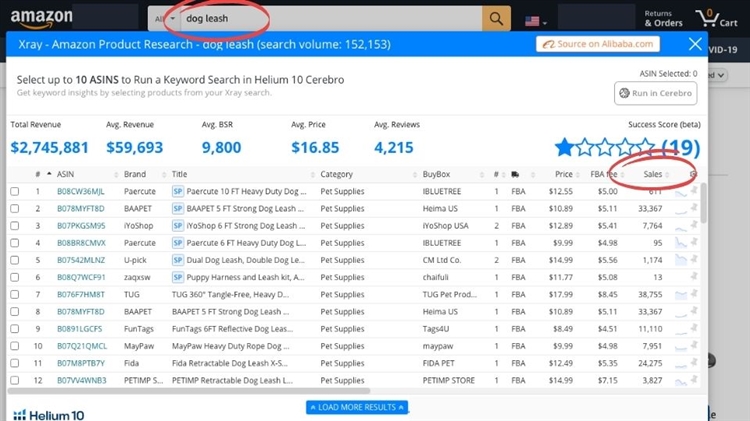Viewport: 750px width, 421px height.
Task: Check the box for ASIN B08CW36MJL
Action: point(15,192)
